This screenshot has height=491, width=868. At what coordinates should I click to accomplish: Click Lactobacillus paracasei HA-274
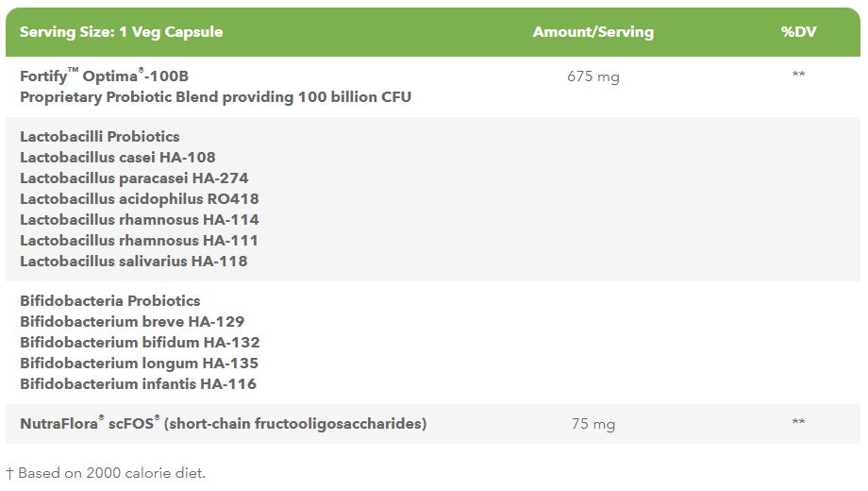click(x=134, y=178)
